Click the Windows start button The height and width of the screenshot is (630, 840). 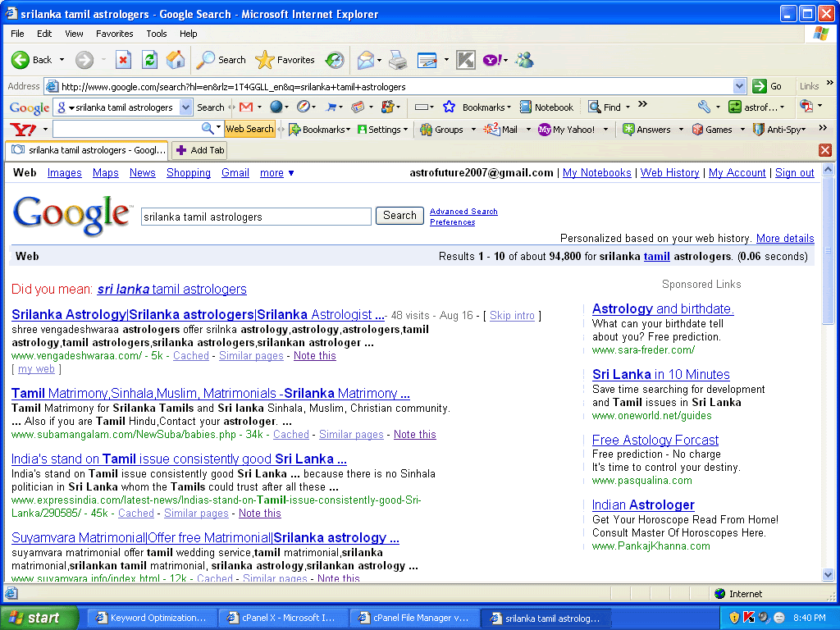(x=39, y=618)
